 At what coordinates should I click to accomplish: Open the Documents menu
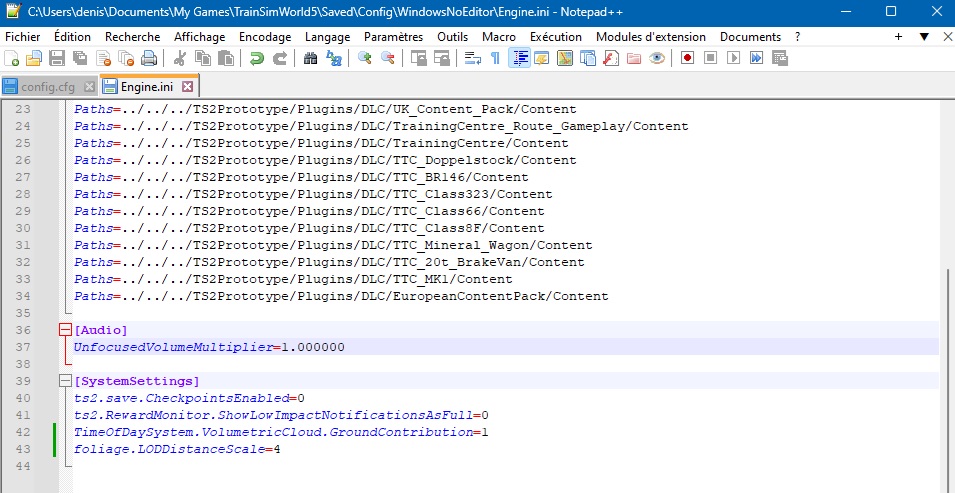pyautogui.click(x=750, y=37)
